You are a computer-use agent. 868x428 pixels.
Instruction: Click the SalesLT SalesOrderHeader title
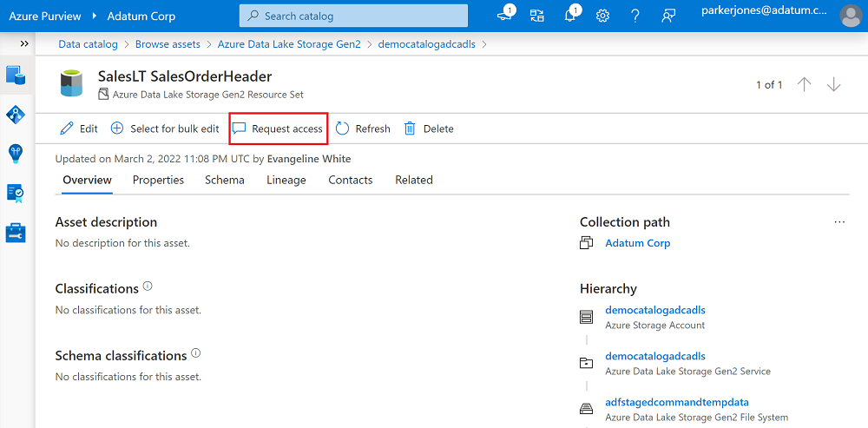tap(185, 76)
